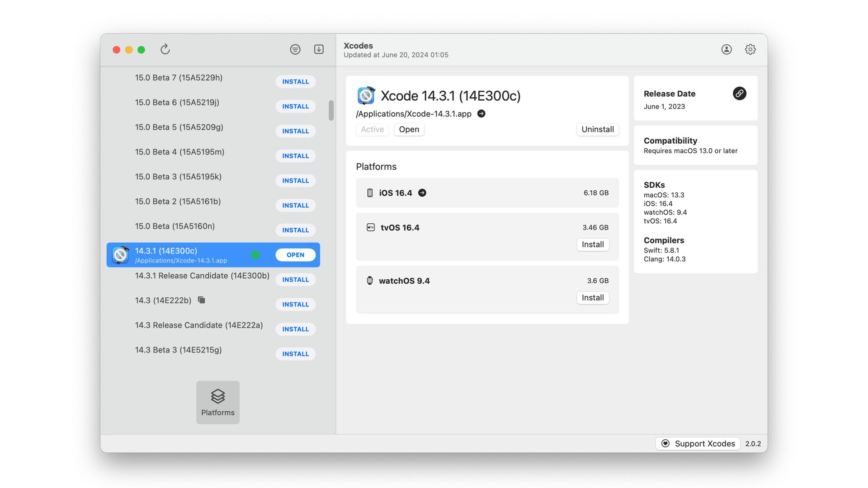Click the 6.18 GB size of iOS 16.4
868x488 pixels.
coord(596,193)
